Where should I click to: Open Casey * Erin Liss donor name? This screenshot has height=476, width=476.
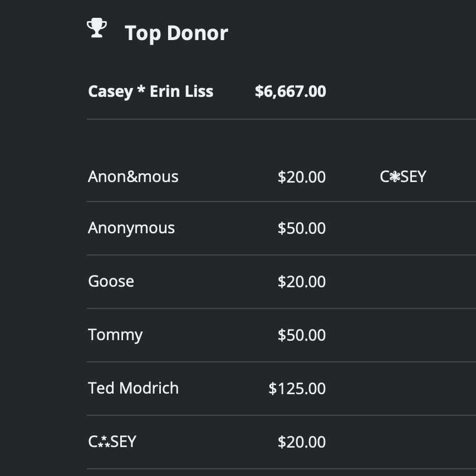coord(150,91)
